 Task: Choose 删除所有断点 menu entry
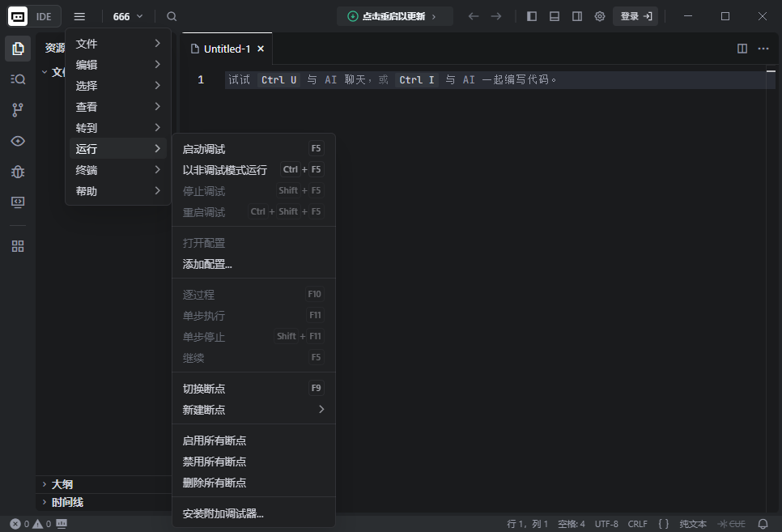[x=253, y=483]
